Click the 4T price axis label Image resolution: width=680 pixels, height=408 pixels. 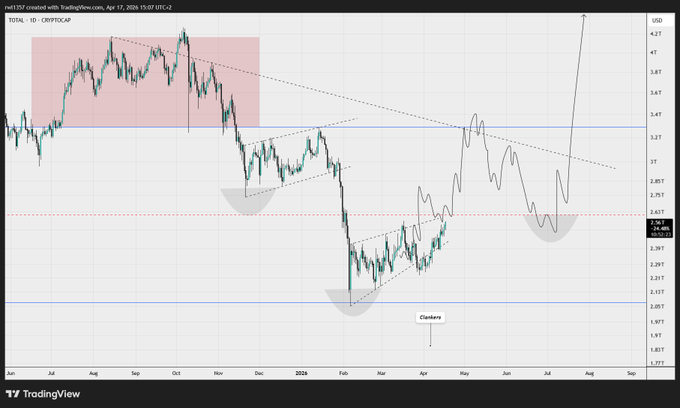654,52
